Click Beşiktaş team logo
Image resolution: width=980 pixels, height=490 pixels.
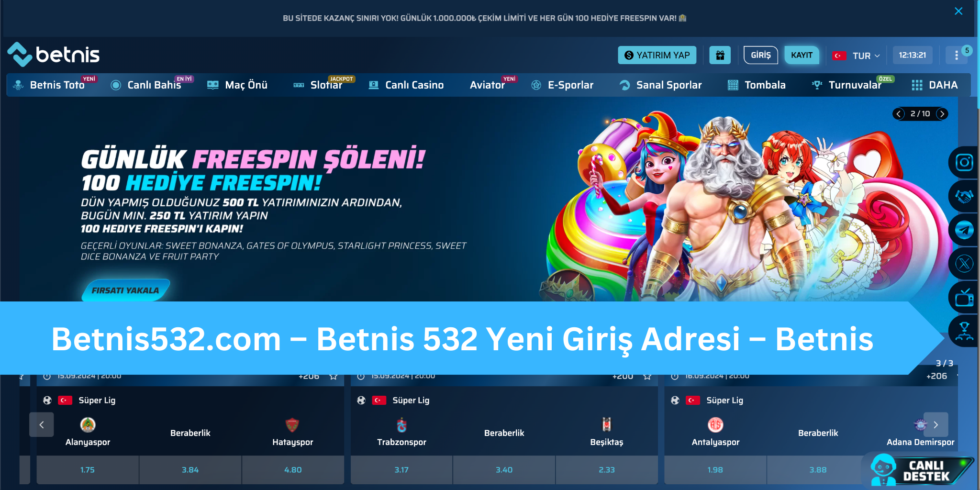(606, 424)
